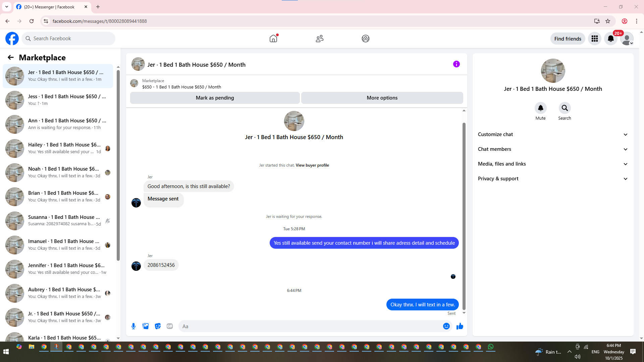Open Windows notification center
The height and width of the screenshot is (362, 644).
click(633, 352)
